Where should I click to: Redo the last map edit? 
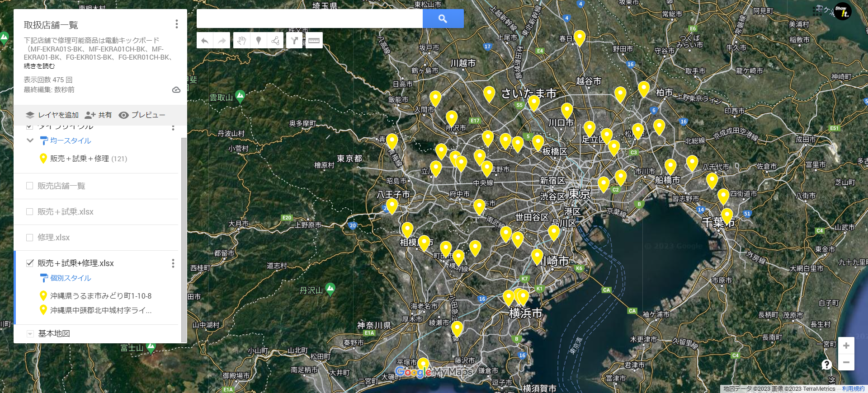[222, 41]
